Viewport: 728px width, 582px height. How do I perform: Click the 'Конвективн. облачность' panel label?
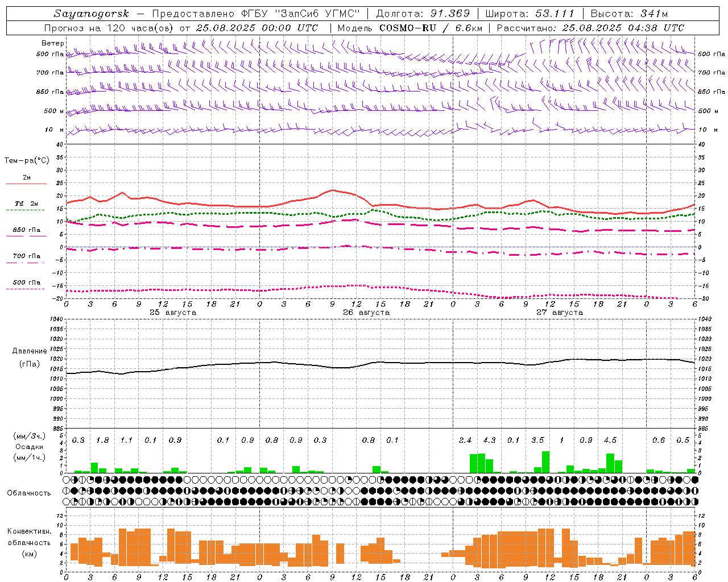[x=29, y=537]
